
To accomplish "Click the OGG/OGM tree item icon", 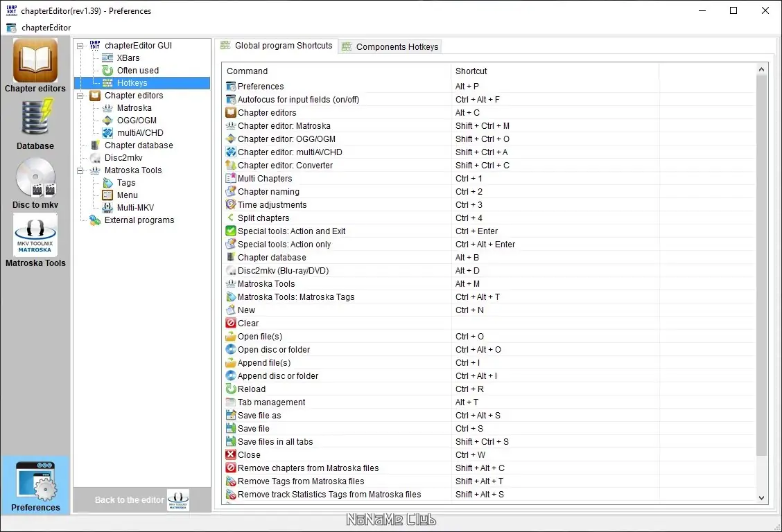I will (107, 120).
